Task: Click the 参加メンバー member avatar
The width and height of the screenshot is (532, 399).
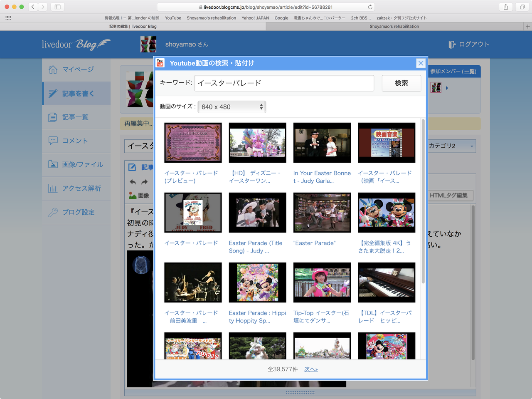Action: pos(436,87)
